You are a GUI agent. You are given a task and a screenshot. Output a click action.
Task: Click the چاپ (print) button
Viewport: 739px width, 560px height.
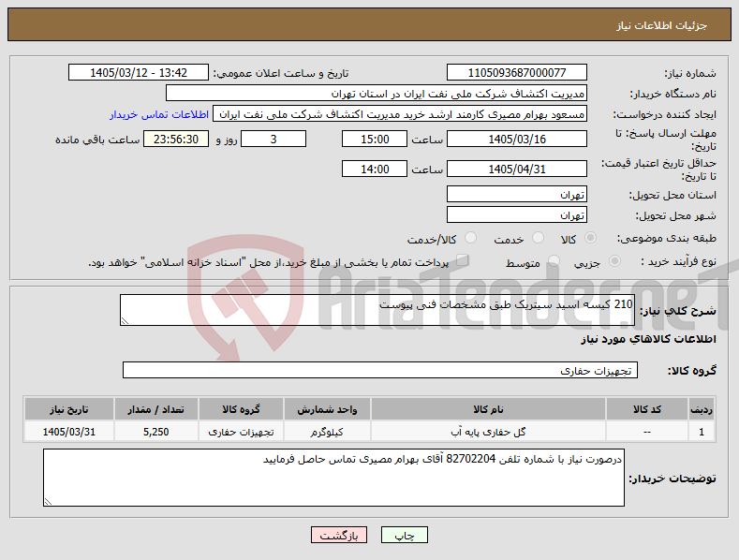coord(405,535)
